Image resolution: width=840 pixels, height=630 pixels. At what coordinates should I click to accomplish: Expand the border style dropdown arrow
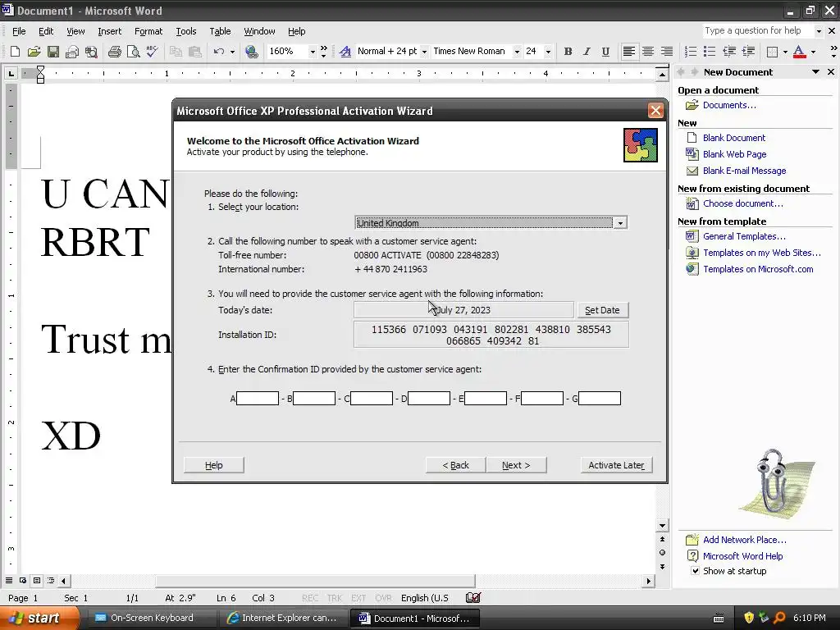click(785, 52)
